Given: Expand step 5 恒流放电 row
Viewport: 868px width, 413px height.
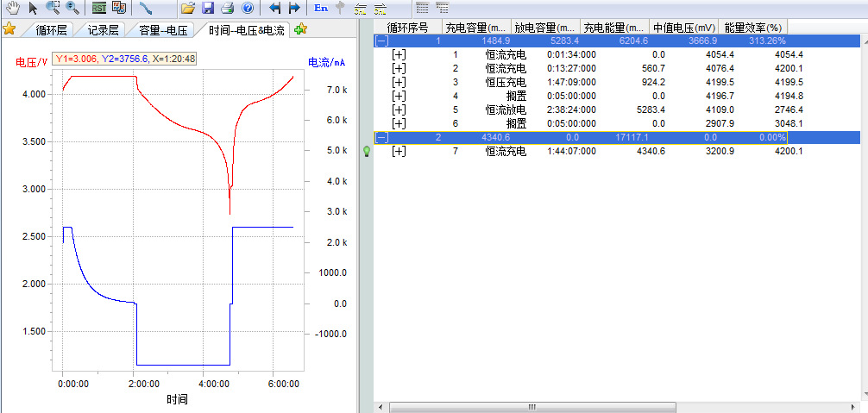Looking at the screenshot, I should pyautogui.click(x=399, y=110).
